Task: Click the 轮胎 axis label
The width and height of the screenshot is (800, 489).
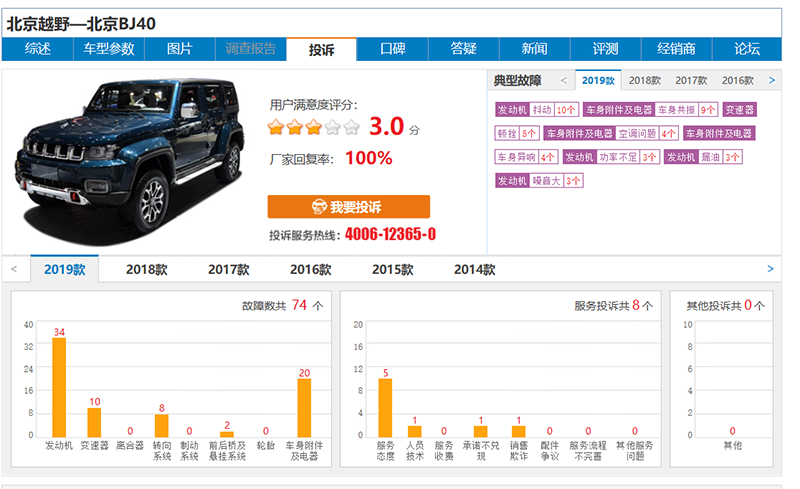Action: 266,446
